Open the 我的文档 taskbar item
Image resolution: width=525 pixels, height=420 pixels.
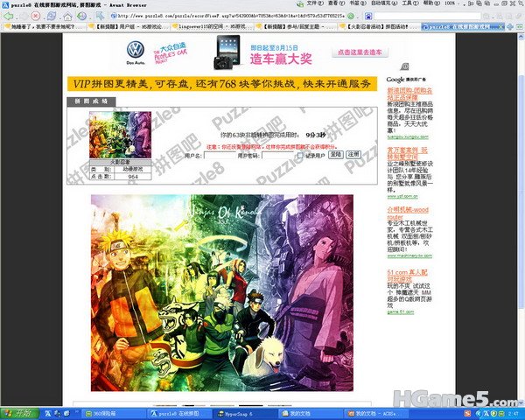tap(311, 414)
